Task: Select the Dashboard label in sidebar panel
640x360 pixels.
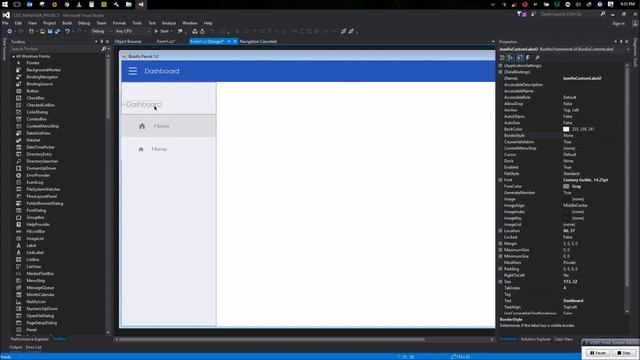Action: [x=144, y=104]
